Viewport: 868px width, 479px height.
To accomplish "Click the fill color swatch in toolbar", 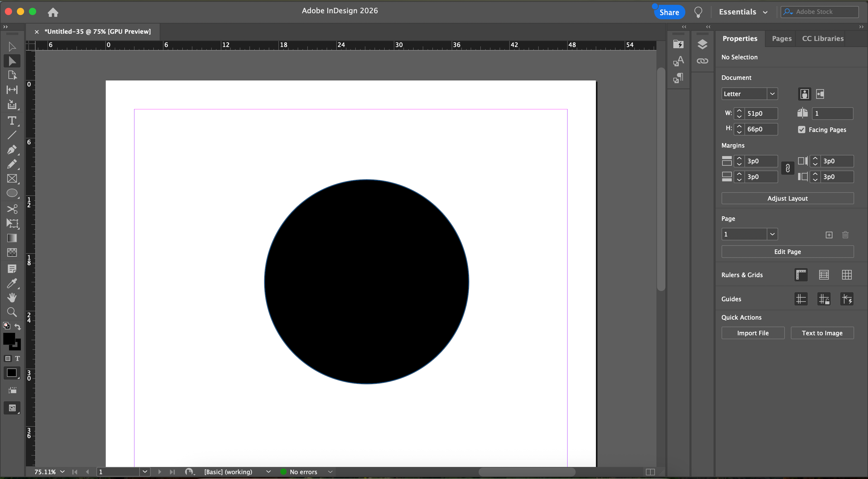I will [x=8, y=338].
